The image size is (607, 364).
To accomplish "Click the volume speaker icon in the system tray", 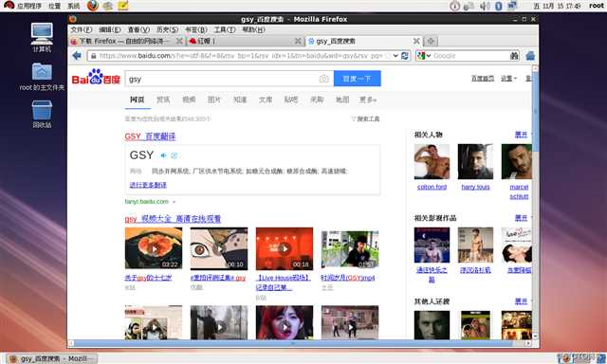I will [x=485, y=6].
